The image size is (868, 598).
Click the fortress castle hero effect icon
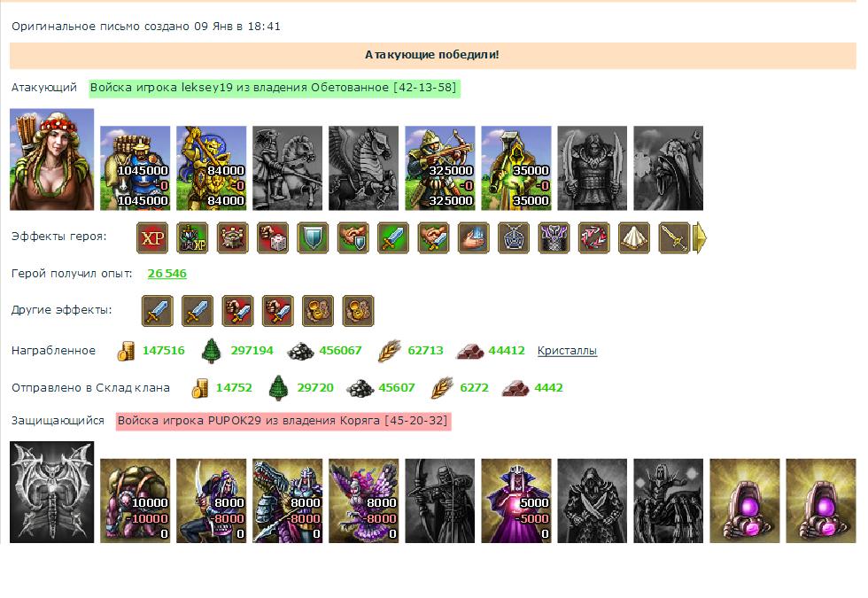(232, 238)
